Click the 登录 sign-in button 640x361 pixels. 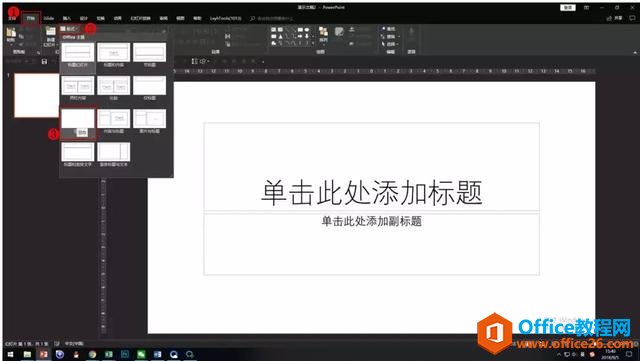pos(568,8)
